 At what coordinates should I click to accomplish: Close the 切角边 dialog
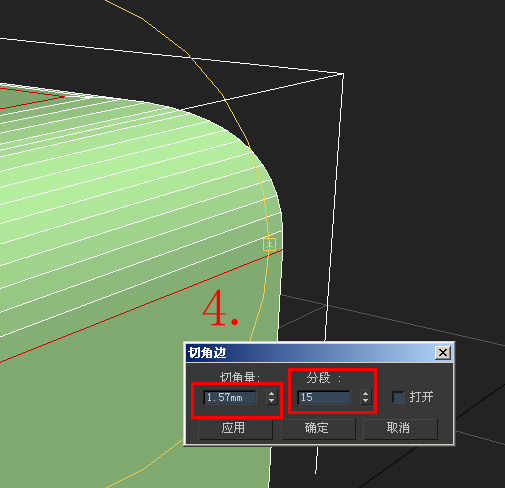pos(443,352)
